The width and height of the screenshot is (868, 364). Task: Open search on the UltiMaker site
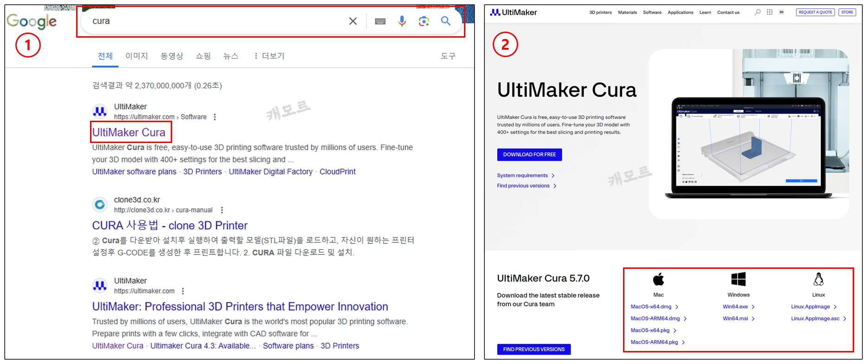(x=758, y=12)
